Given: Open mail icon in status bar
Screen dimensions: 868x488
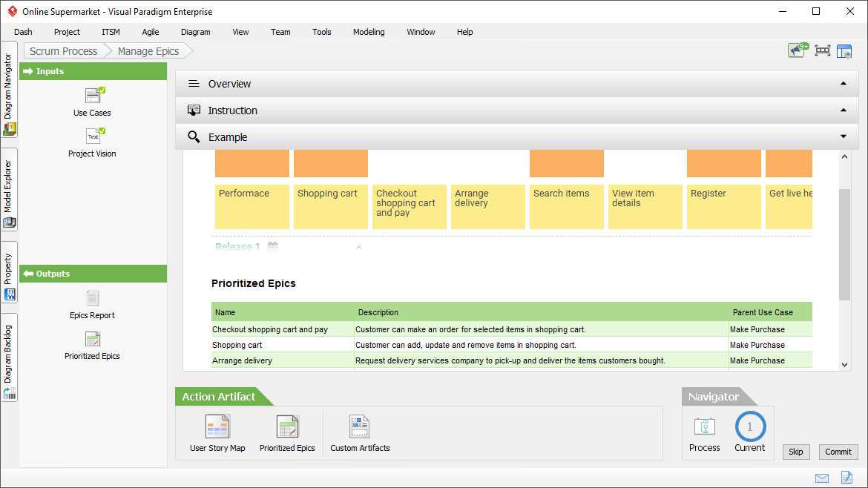Looking at the screenshot, I should (822, 478).
